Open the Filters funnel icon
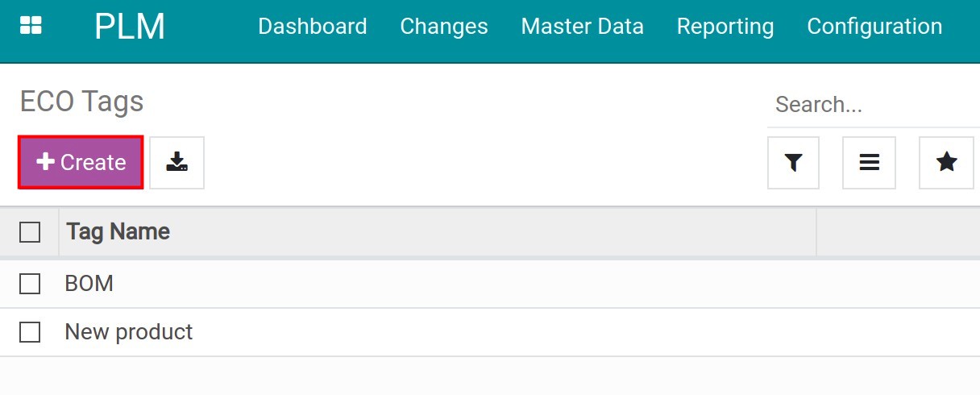The width and height of the screenshot is (980, 395). pos(793,163)
